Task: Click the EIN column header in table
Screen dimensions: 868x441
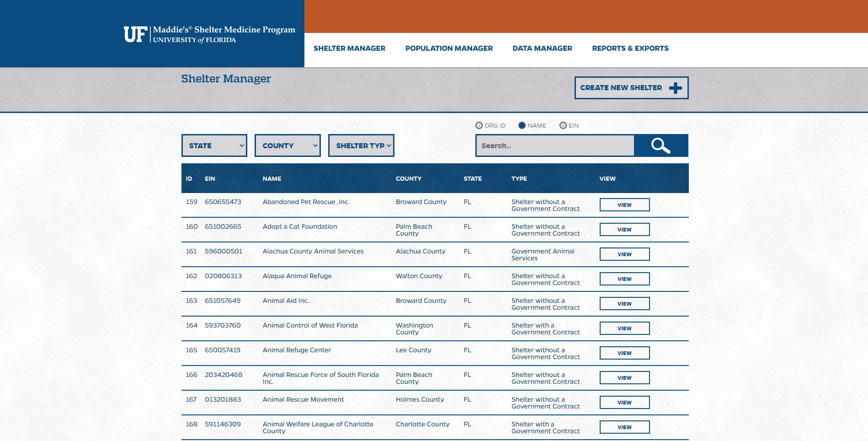Action: pyautogui.click(x=210, y=178)
